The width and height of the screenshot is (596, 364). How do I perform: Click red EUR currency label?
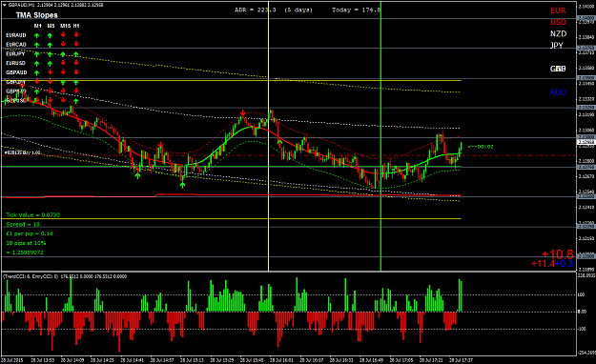click(558, 10)
